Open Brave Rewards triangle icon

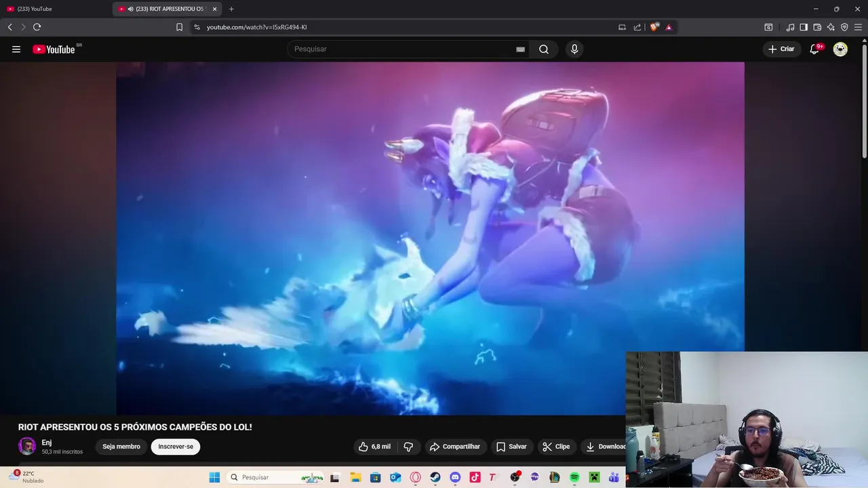click(669, 27)
